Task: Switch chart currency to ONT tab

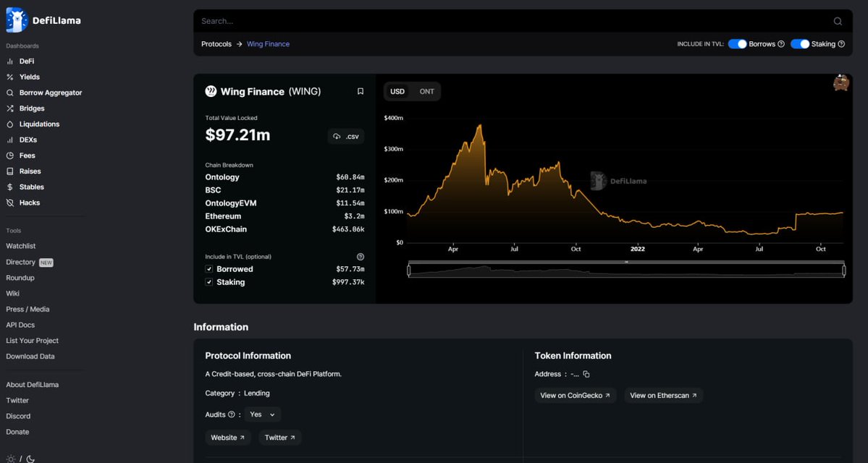Action: [426, 91]
